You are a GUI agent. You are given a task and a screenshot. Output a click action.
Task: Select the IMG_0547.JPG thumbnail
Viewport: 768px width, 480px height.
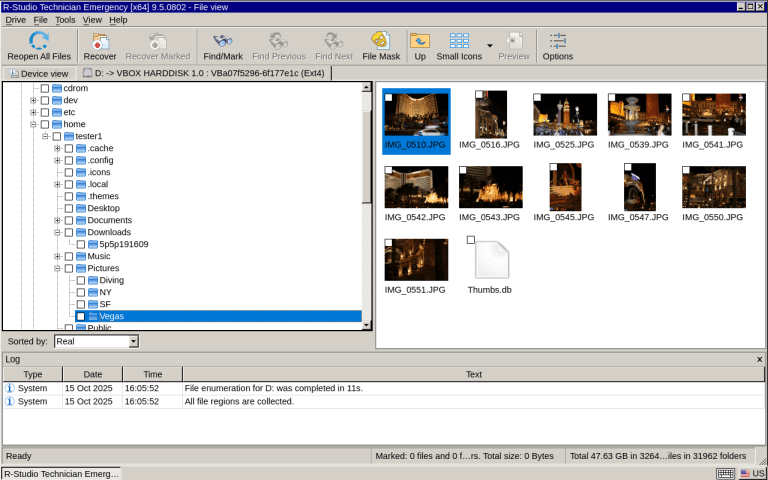coord(640,187)
